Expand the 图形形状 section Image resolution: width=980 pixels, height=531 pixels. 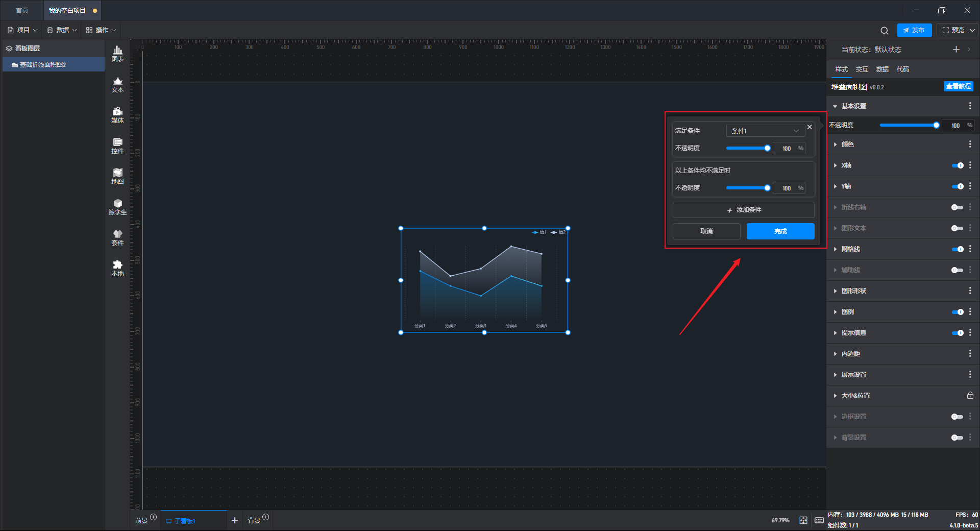pos(835,291)
